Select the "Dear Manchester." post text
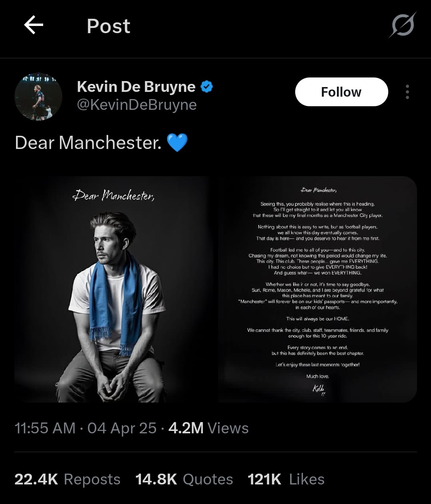This screenshot has height=504, width=431. point(88,143)
